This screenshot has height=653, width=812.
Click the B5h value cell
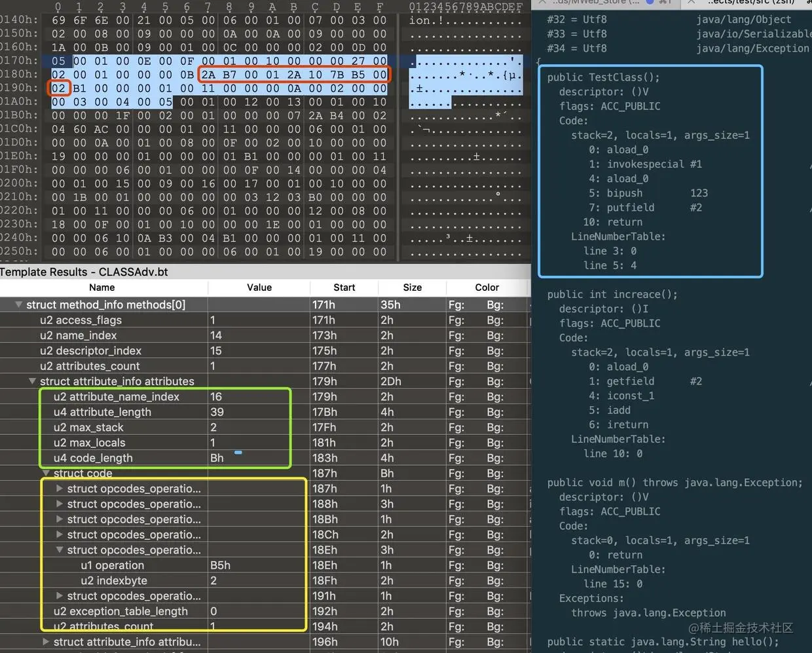[259, 565]
